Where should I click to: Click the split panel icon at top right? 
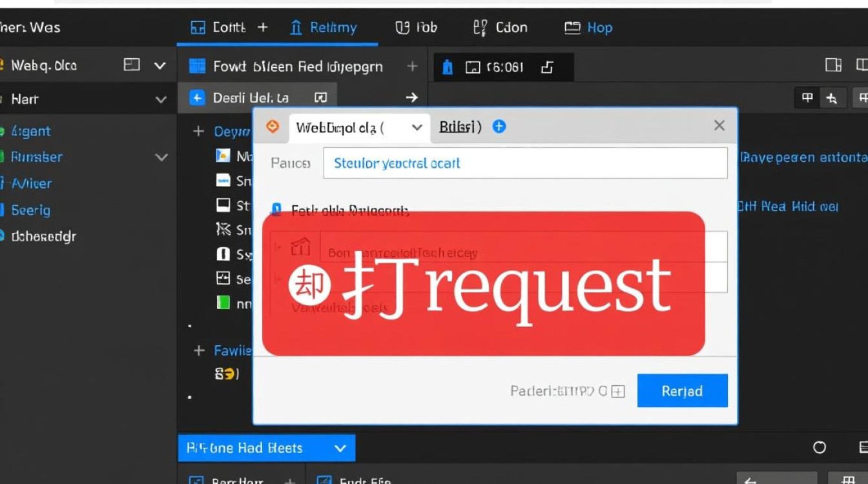(x=833, y=65)
